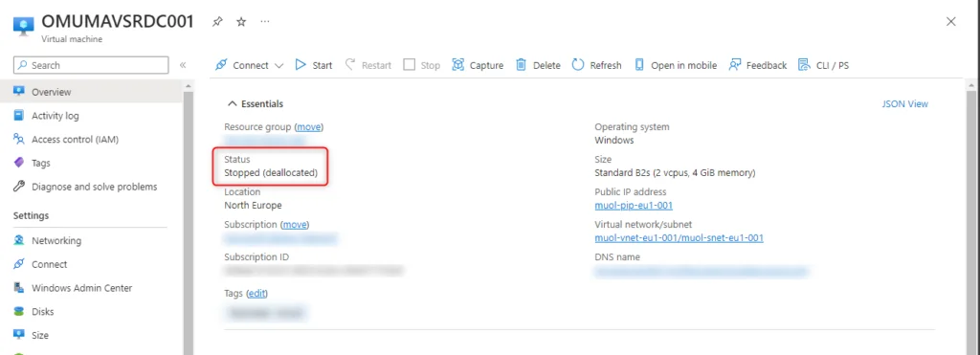Open the sidebar Tags entry

pyautogui.click(x=91, y=163)
